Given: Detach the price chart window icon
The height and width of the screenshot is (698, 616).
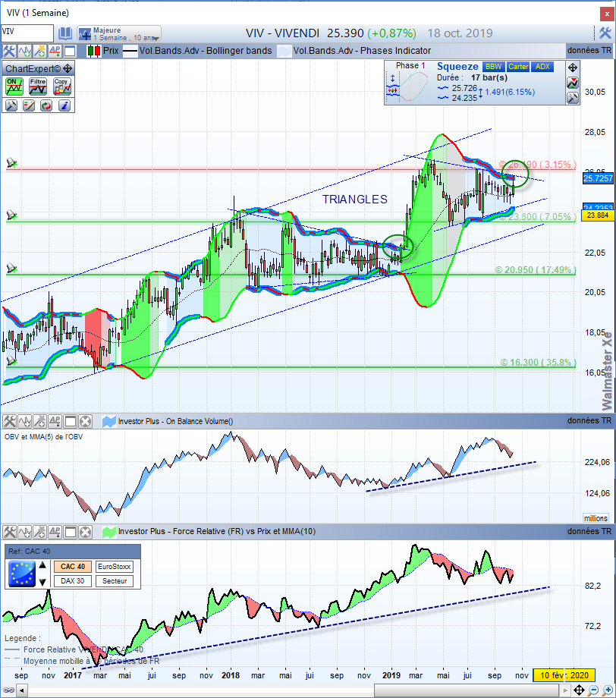Looking at the screenshot, I should point(70,51).
